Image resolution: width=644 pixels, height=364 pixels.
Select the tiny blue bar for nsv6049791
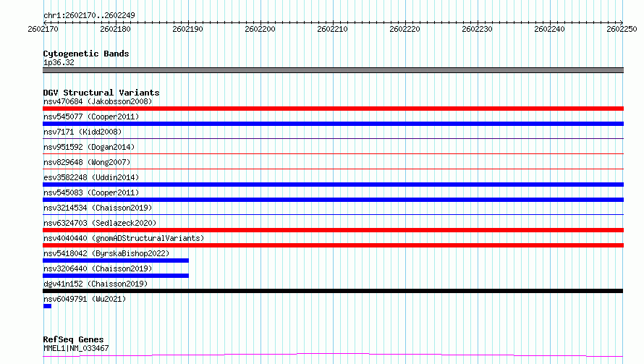click(47, 306)
